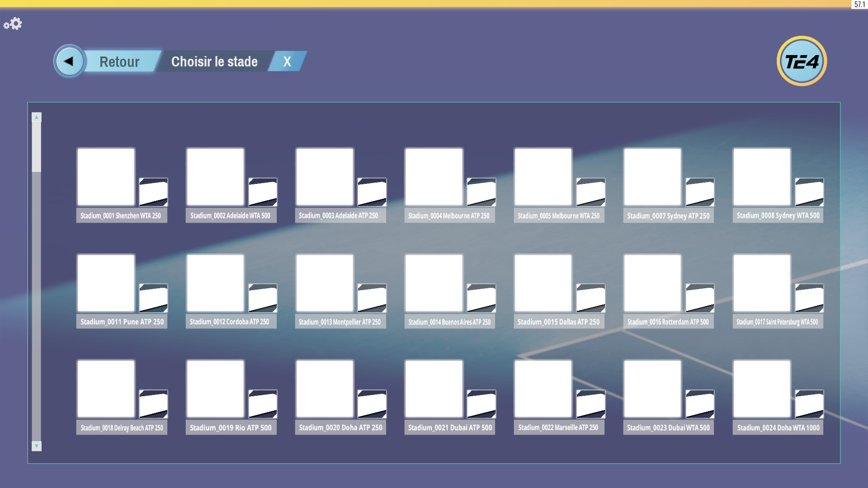Click the court icon beside Melbourne ATP 250
The width and height of the screenshot is (868, 488).
pyautogui.click(x=481, y=192)
